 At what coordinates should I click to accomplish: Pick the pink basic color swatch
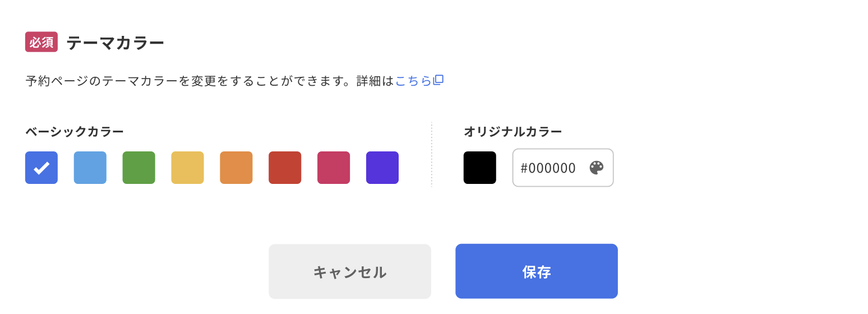click(x=334, y=168)
